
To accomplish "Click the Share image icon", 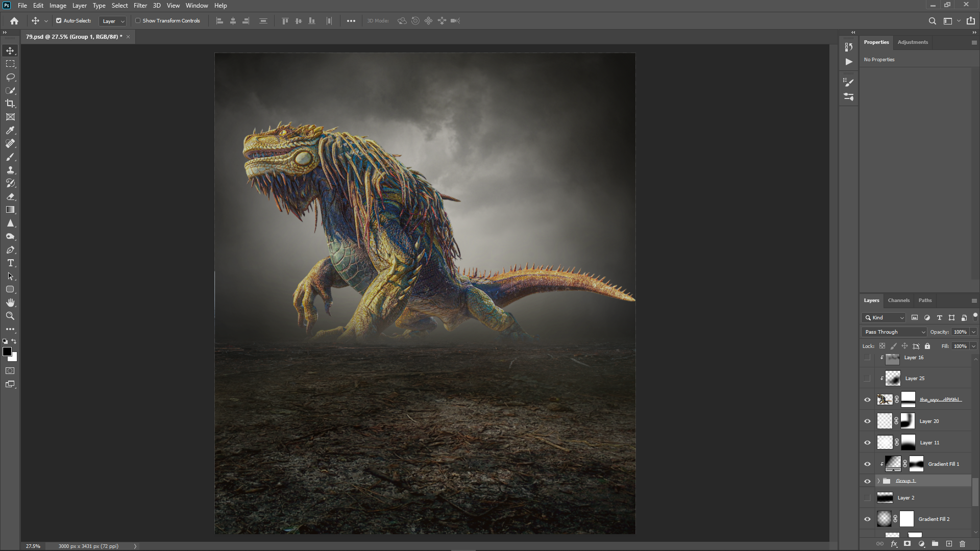I will click(970, 21).
